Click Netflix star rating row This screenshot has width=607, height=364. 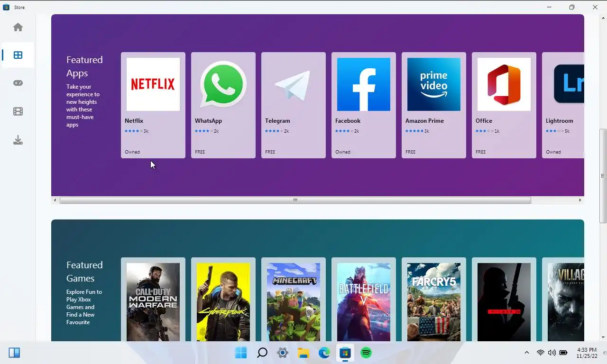pyautogui.click(x=137, y=131)
